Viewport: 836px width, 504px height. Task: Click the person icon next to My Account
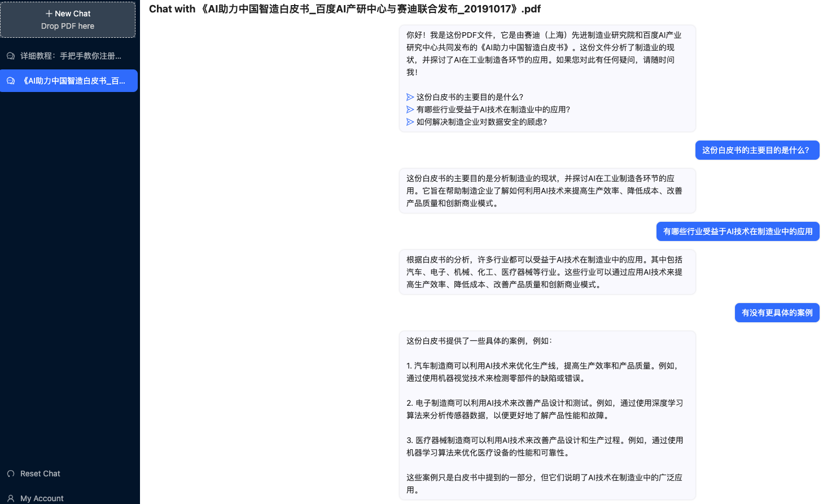click(x=10, y=498)
